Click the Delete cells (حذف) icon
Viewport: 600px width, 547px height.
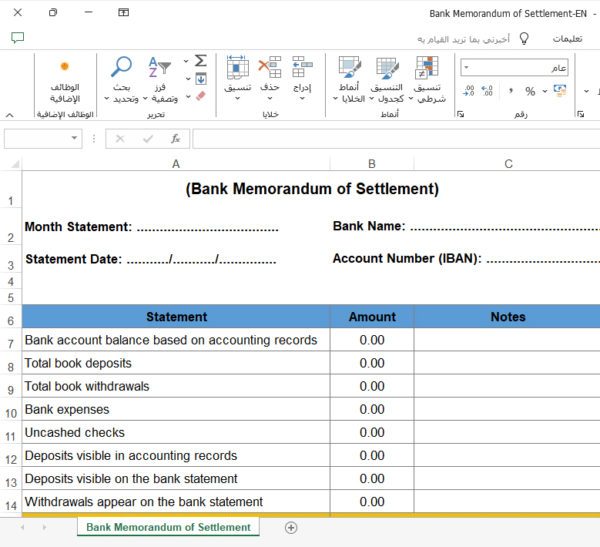pyautogui.click(x=269, y=68)
